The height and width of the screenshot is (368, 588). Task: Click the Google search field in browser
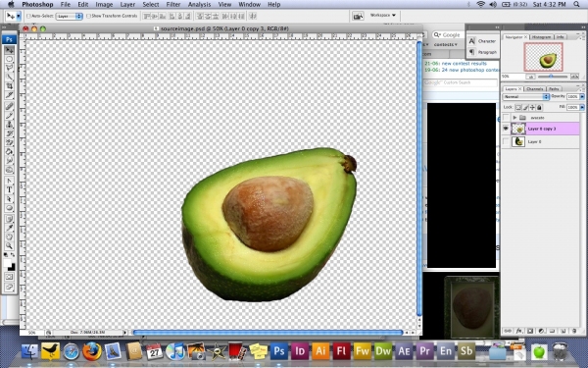pos(448,35)
